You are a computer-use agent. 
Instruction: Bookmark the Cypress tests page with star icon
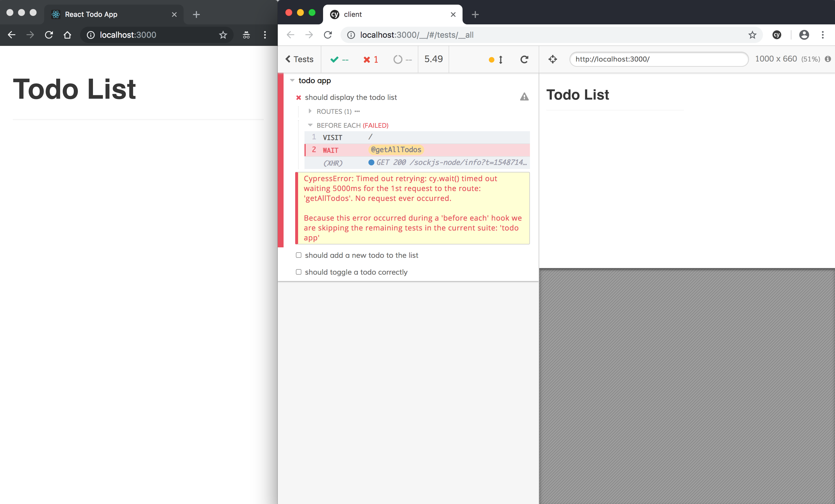point(752,35)
